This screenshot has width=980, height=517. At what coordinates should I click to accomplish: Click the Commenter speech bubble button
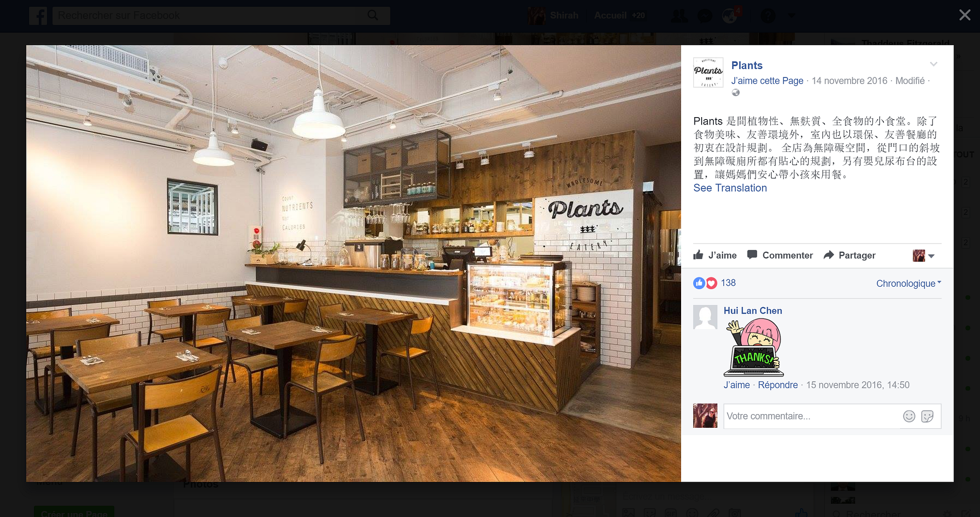780,255
